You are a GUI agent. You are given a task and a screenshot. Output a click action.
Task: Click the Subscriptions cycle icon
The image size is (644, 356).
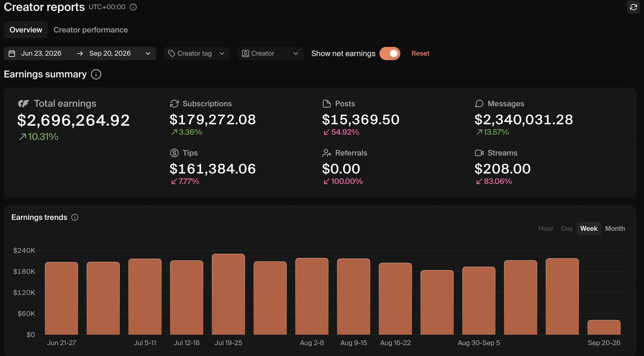(174, 104)
